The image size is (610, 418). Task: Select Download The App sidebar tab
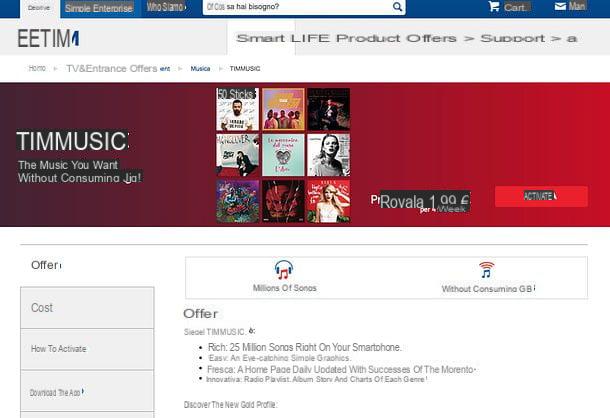(x=87, y=392)
